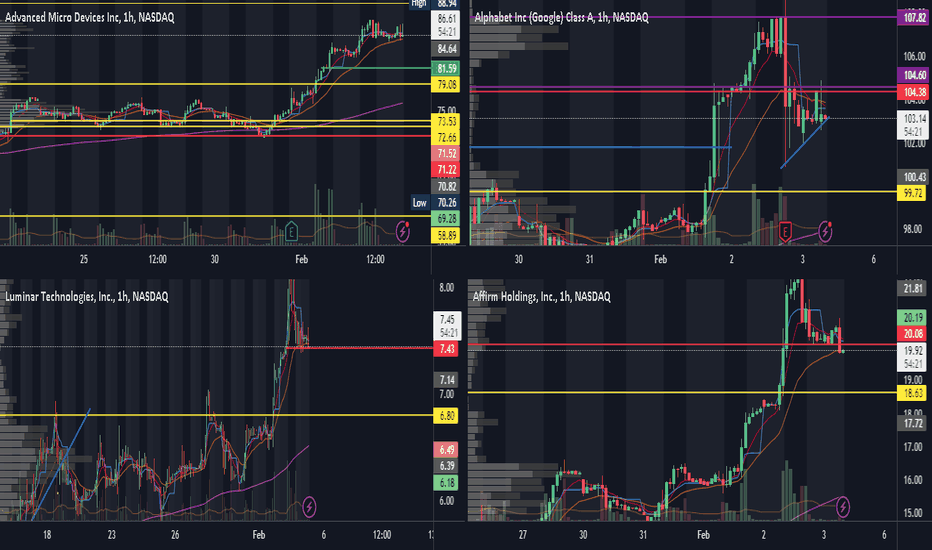This screenshot has width=932, height=550.
Task: Open the red earnings marker on Alphabet chart
Action: [x=785, y=231]
